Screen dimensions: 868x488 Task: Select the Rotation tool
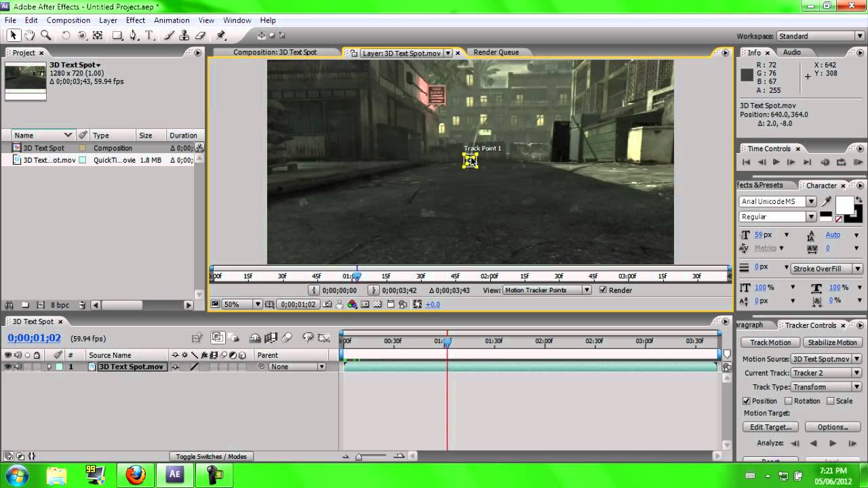pyautogui.click(x=66, y=35)
